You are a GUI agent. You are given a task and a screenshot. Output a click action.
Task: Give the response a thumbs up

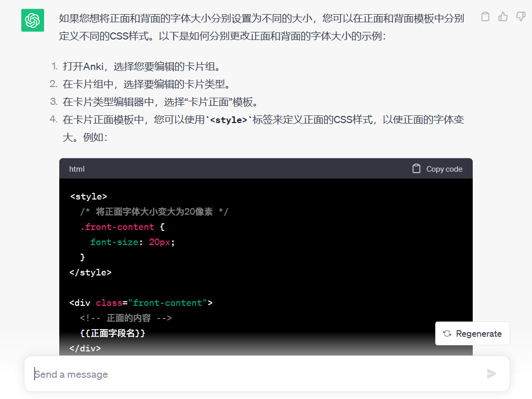tap(503, 17)
